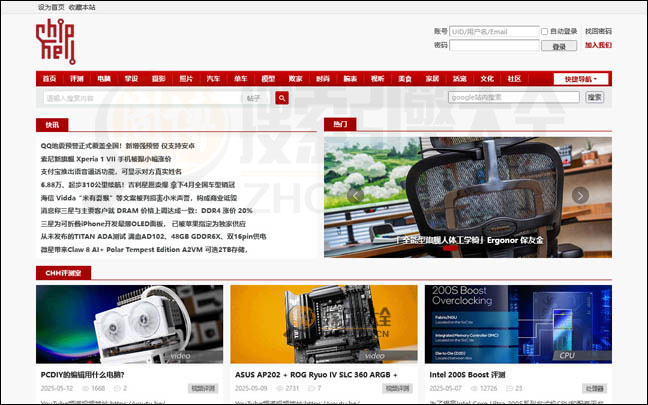The height and width of the screenshot is (405, 648).
Task: Open 美食 in the navigation bar
Action: [405, 79]
